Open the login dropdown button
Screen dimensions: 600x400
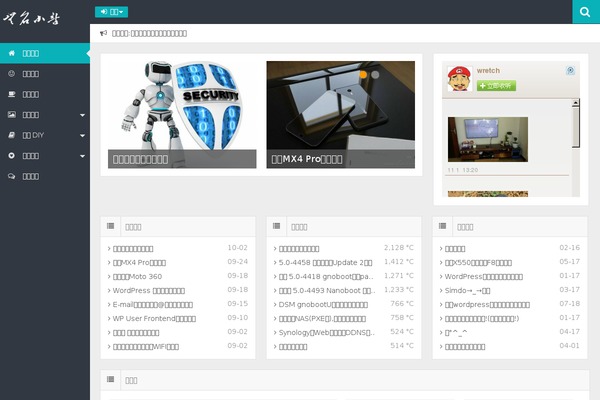tap(111, 12)
